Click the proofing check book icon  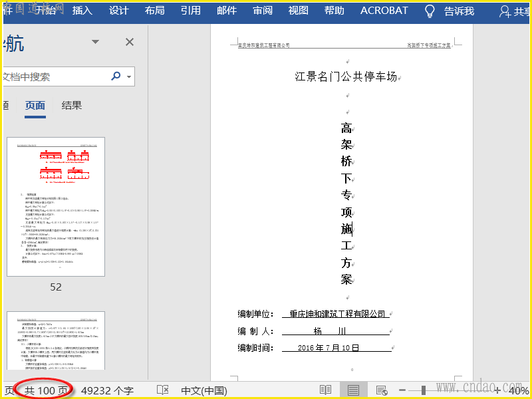(163, 390)
